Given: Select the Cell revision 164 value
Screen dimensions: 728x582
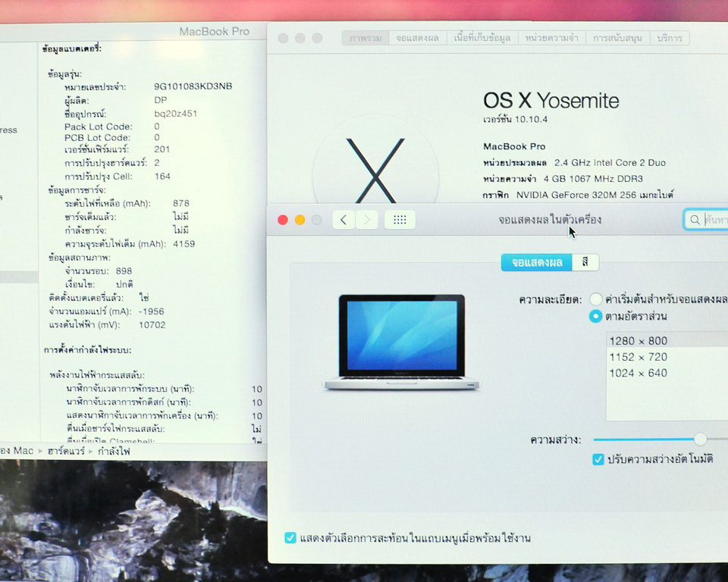Looking at the screenshot, I should (x=162, y=177).
